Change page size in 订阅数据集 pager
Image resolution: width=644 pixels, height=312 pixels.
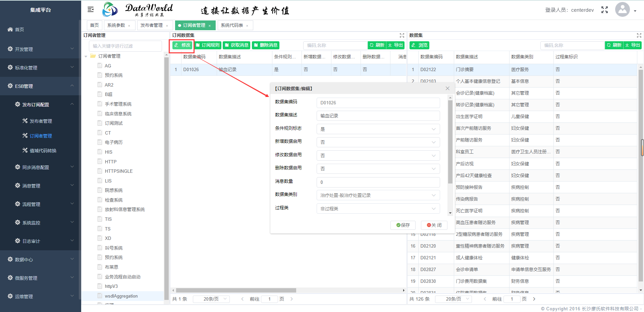point(211,299)
